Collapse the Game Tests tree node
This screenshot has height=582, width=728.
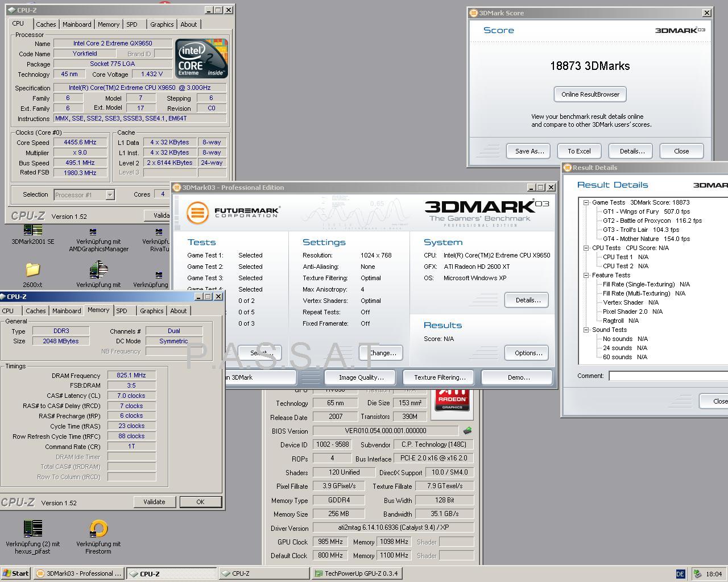(x=586, y=202)
